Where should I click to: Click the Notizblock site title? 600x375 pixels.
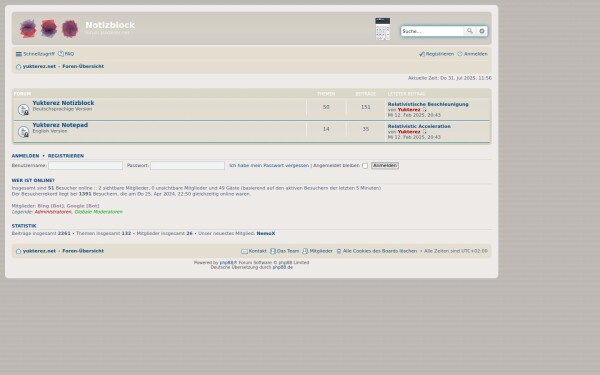tap(110, 25)
